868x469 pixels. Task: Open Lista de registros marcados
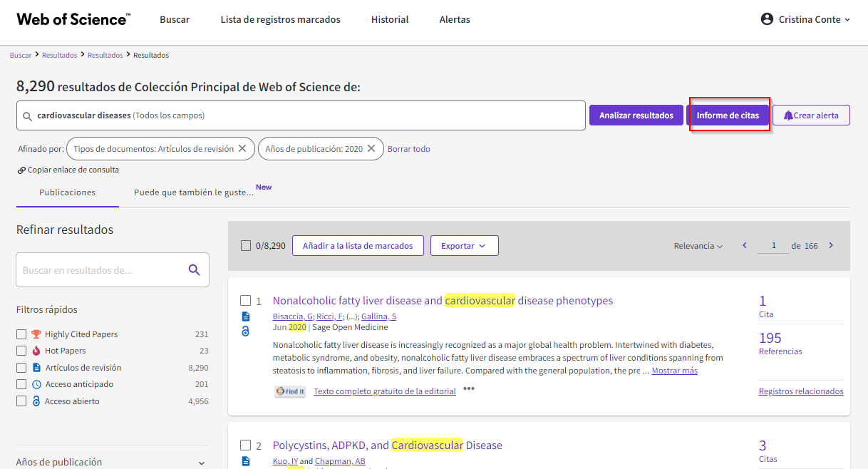(x=280, y=19)
